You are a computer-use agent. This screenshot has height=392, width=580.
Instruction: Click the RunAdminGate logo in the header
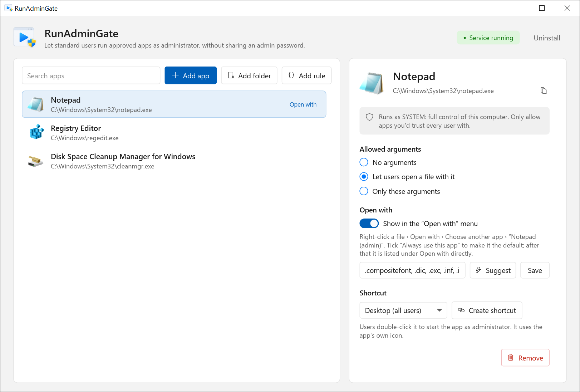point(25,38)
